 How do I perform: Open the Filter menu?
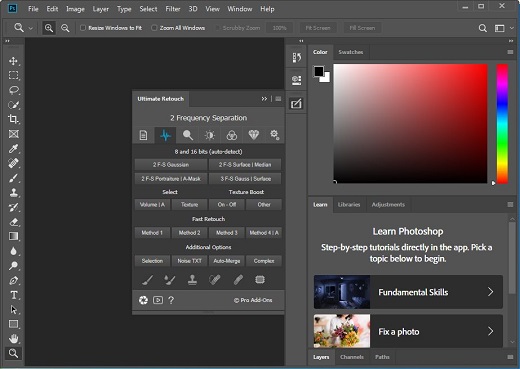tap(173, 9)
